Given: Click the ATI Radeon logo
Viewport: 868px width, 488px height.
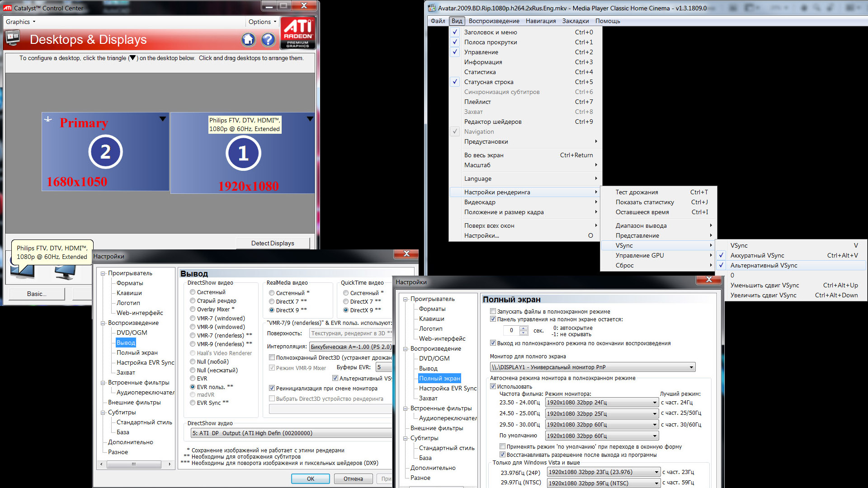Looking at the screenshot, I should coord(297,33).
